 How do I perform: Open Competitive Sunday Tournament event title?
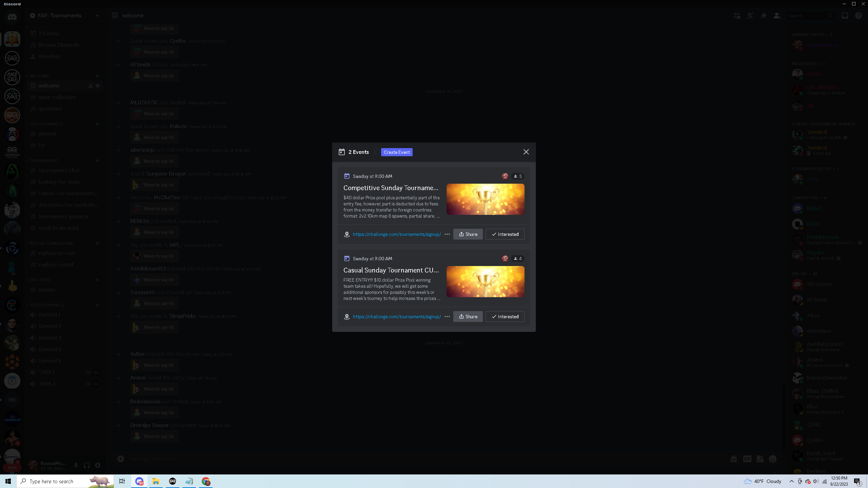coord(391,188)
